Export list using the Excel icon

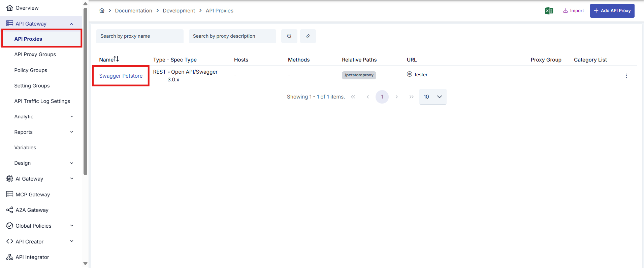[549, 11]
